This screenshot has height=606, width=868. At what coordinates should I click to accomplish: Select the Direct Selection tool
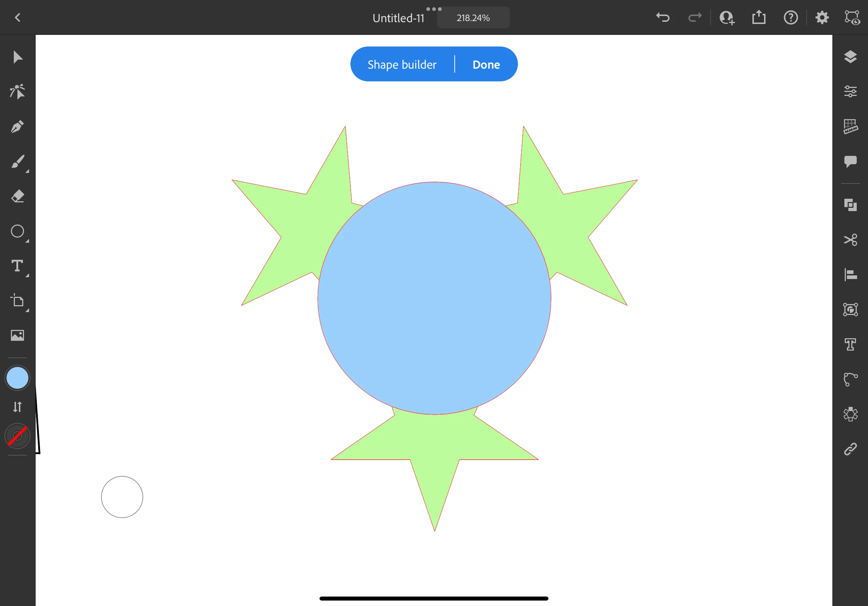17,92
